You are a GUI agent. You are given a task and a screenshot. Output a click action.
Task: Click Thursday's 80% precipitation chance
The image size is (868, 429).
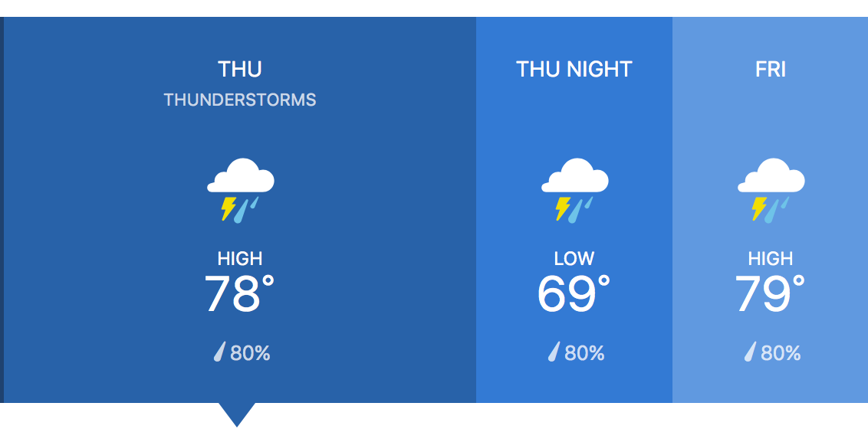tap(250, 353)
